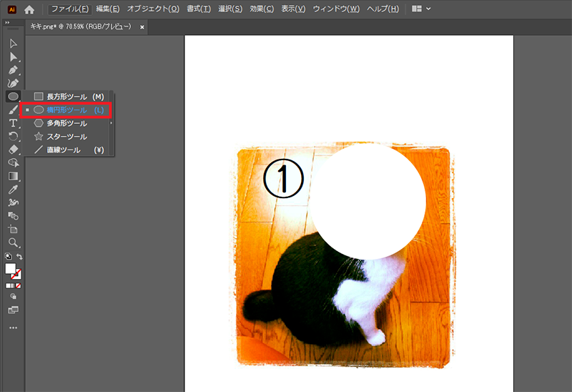The image size is (572, 392).
Task: Open the ファイル(F) menu
Action: 69,9
